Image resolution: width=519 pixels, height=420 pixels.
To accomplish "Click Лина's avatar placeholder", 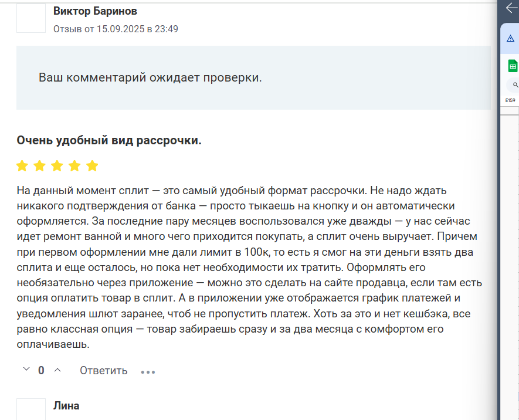I will [x=31, y=409].
